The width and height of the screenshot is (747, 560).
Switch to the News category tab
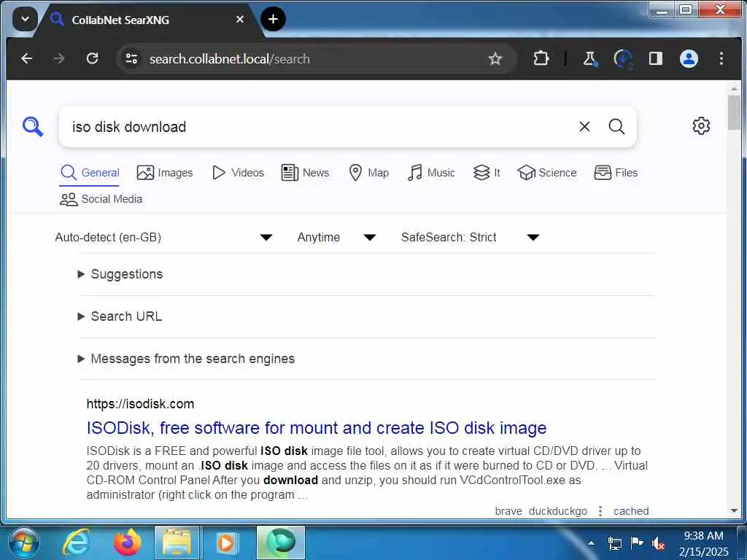305,172
